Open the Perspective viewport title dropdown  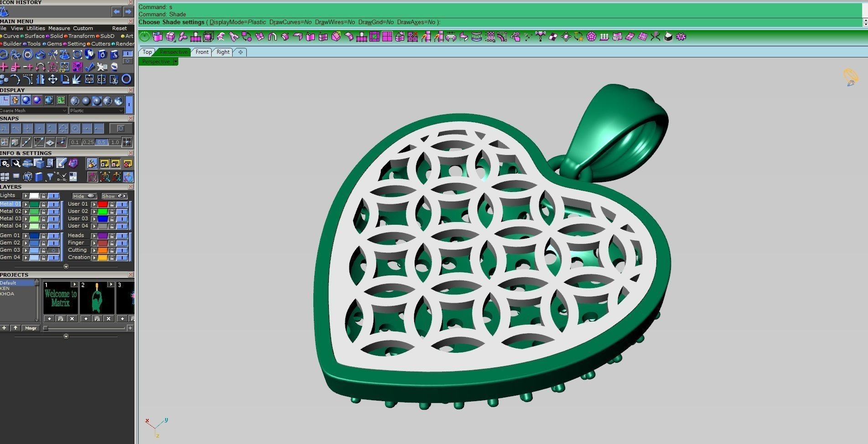(x=176, y=62)
